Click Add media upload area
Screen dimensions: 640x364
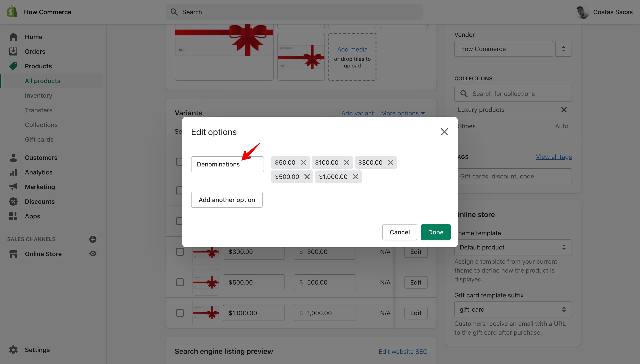click(352, 57)
